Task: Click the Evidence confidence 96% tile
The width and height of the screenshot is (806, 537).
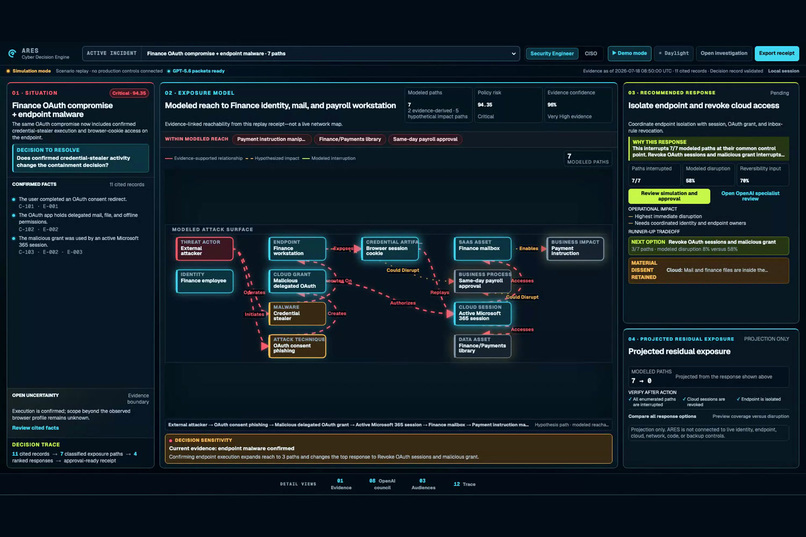Action: point(578,105)
